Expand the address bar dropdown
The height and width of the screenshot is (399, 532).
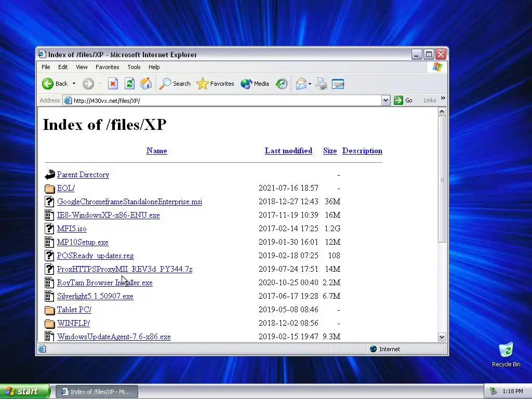[x=385, y=100]
